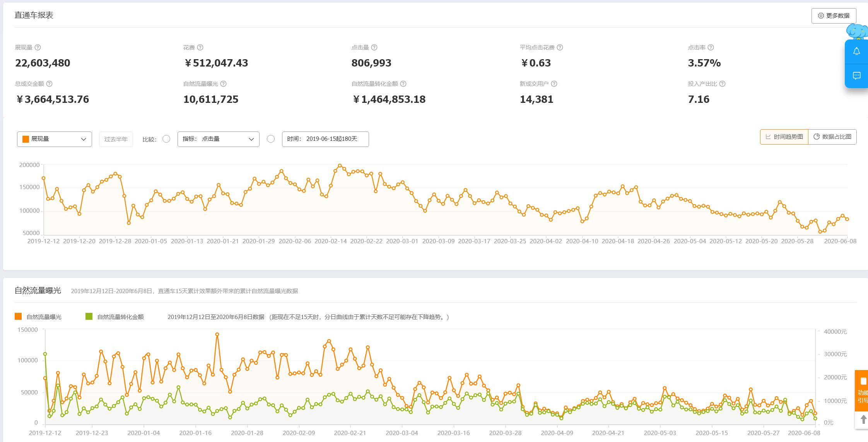The height and width of the screenshot is (442, 868).
Task: Click help icon beside 投入产出比
Action: tap(722, 84)
